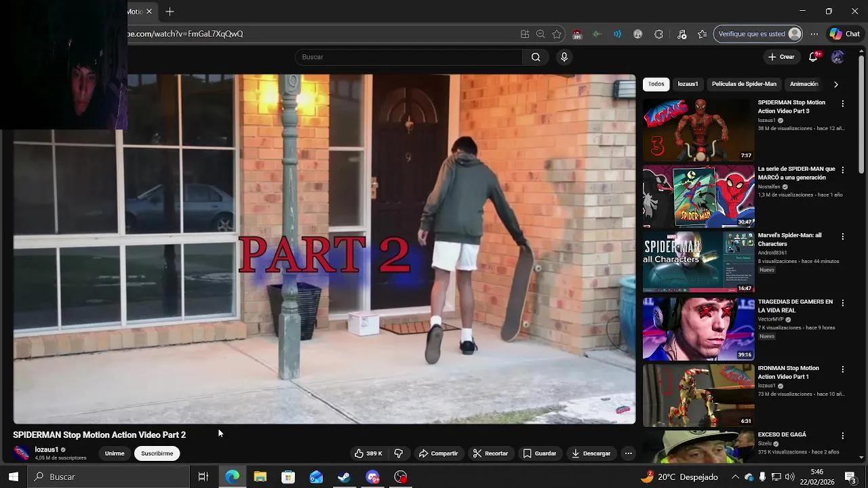This screenshot has height=488, width=868.
Task: Open options for SPIDERMAN Part 3 video
Action: point(843,104)
